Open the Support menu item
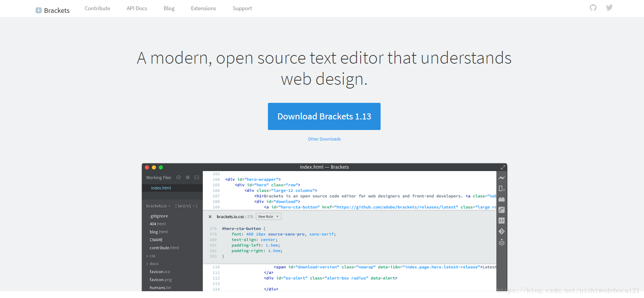 click(x=242, y=8)
